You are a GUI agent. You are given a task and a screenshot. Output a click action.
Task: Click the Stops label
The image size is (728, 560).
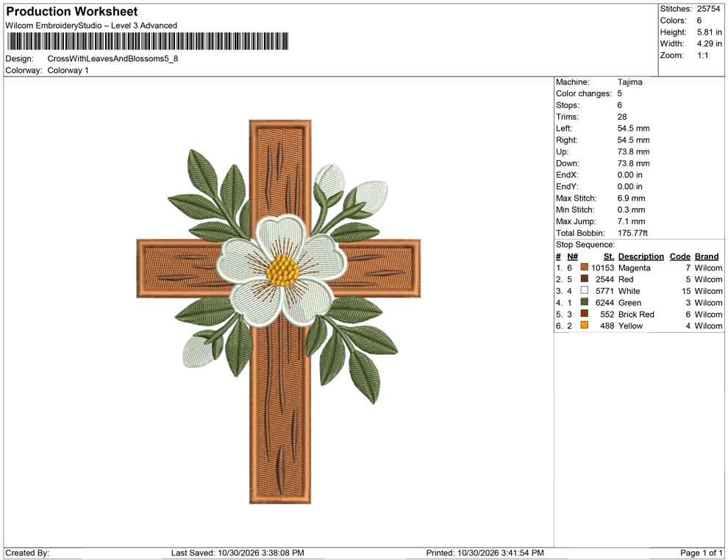(568, 105)
